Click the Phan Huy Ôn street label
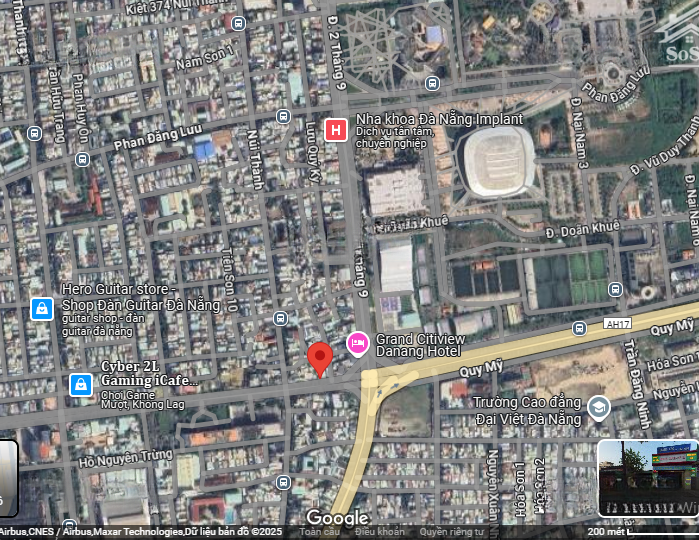Image resolution: width=699 pixels, height=540 pixels. pyautogui.click(x=80, y=108)
